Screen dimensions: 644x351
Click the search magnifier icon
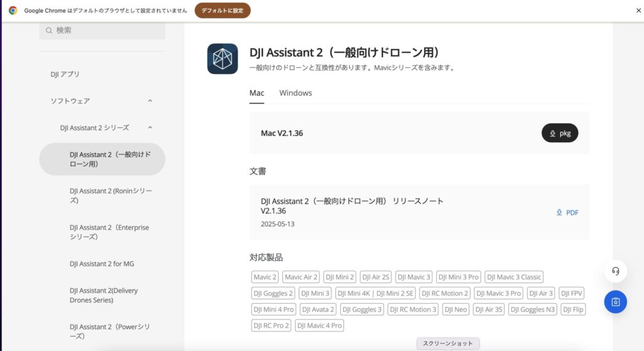(x=49, y=30)
